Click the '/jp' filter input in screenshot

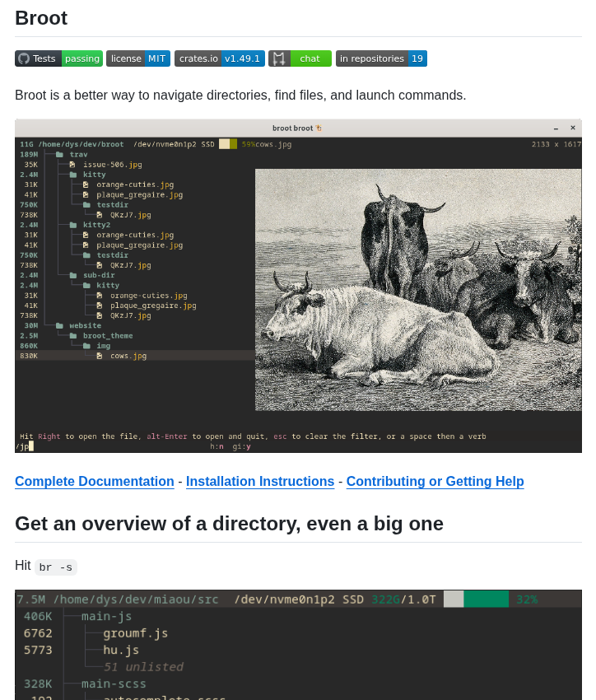click(x=24, y=446)
